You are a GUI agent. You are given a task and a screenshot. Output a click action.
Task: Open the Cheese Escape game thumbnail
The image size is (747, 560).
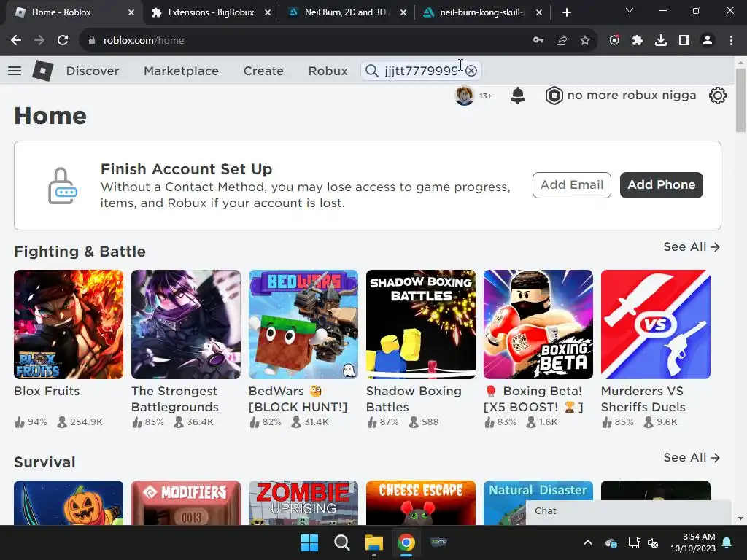pyautogui.click(x=421, y=503)
